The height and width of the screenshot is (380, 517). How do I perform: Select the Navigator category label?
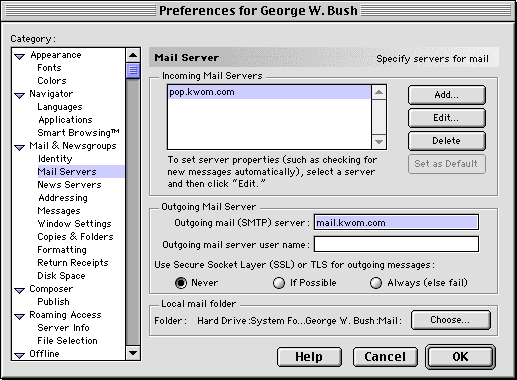click(x=51, y=94)
